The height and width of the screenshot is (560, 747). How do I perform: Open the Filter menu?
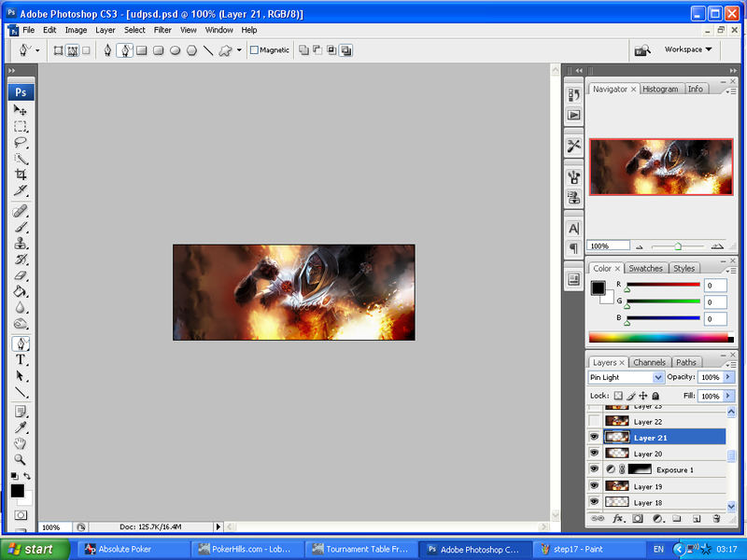point(162,30)
